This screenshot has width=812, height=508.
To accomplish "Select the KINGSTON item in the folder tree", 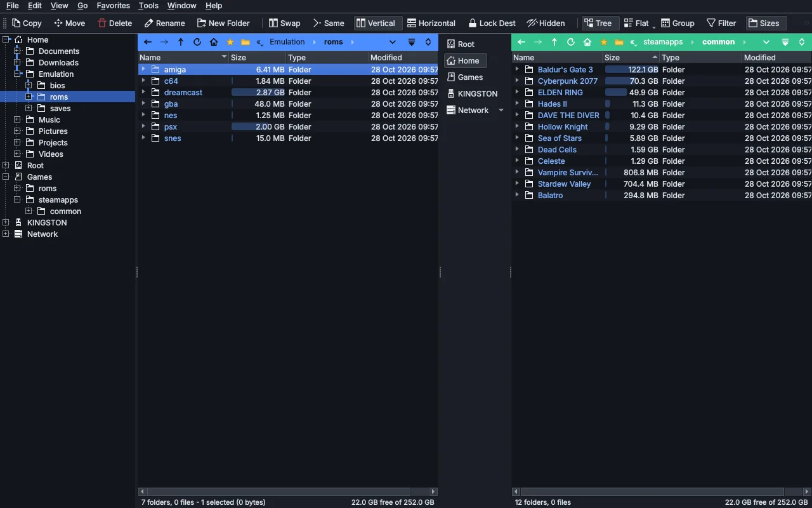I will [47, 223].
